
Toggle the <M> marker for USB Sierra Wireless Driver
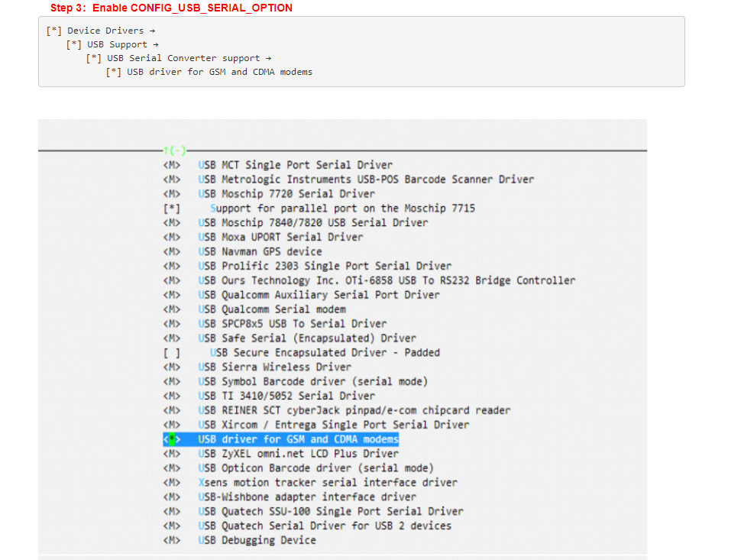[x=172, y=367]
